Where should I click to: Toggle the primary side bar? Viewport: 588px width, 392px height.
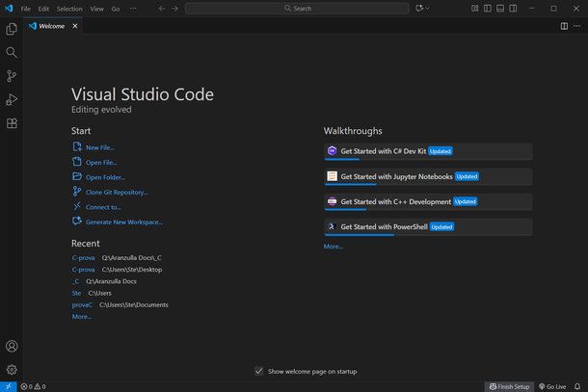pos(488,9)
